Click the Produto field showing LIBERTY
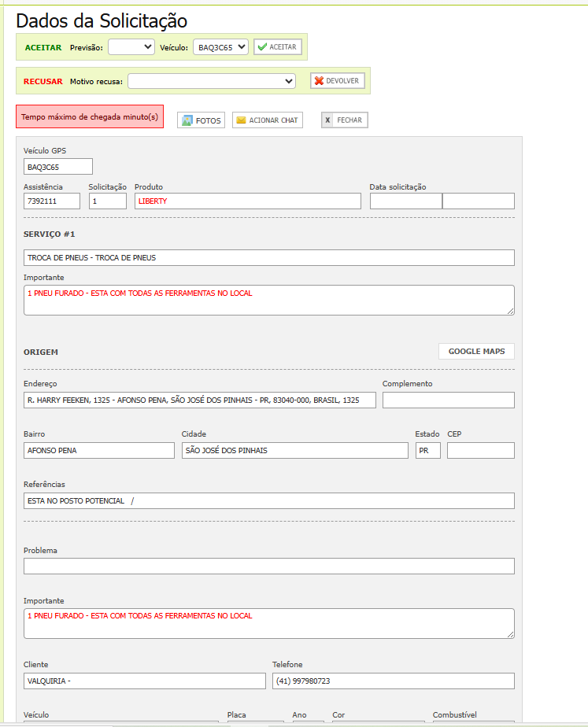Screen dimensions: 588x727 click(x=247, y=201)
